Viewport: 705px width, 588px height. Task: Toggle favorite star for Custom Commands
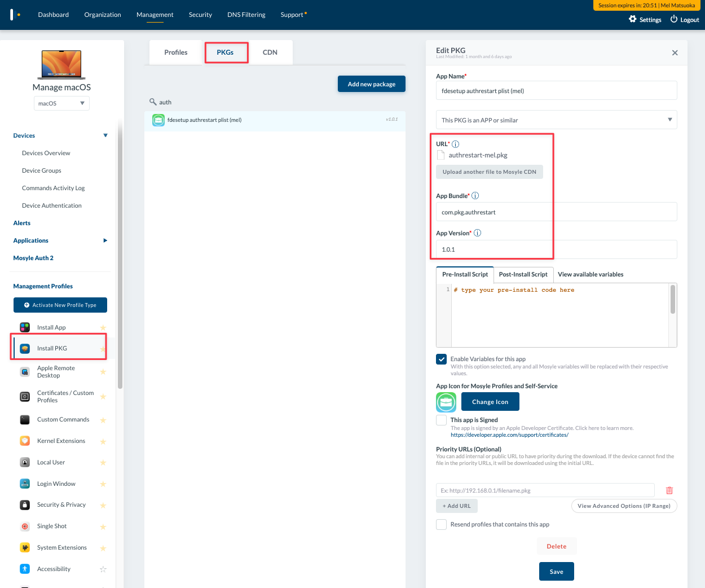tap(103, 420)
